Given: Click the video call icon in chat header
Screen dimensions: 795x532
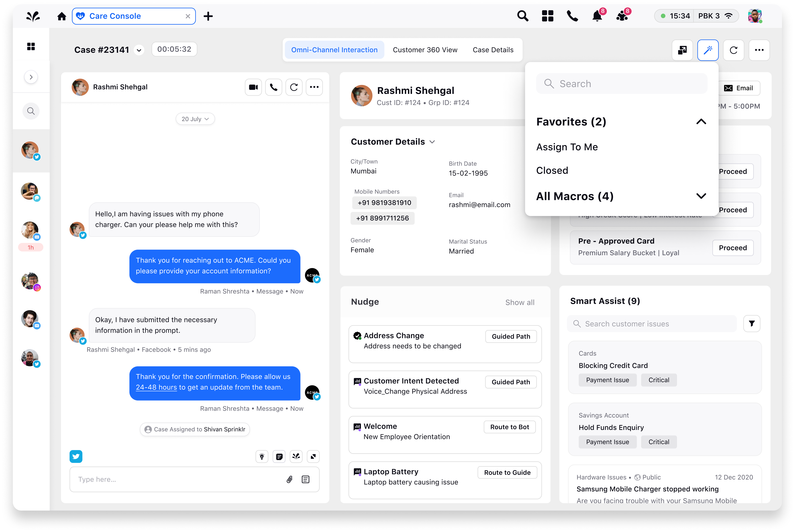Looking at the screenshot, I should click(x=253, y=87).
